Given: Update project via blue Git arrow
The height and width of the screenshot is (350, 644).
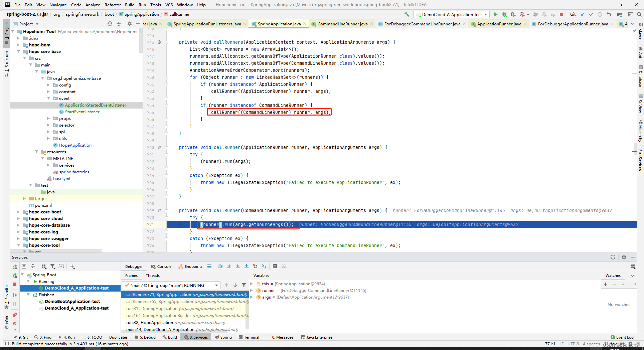Looking at the screenshot, I should point(583,14).
